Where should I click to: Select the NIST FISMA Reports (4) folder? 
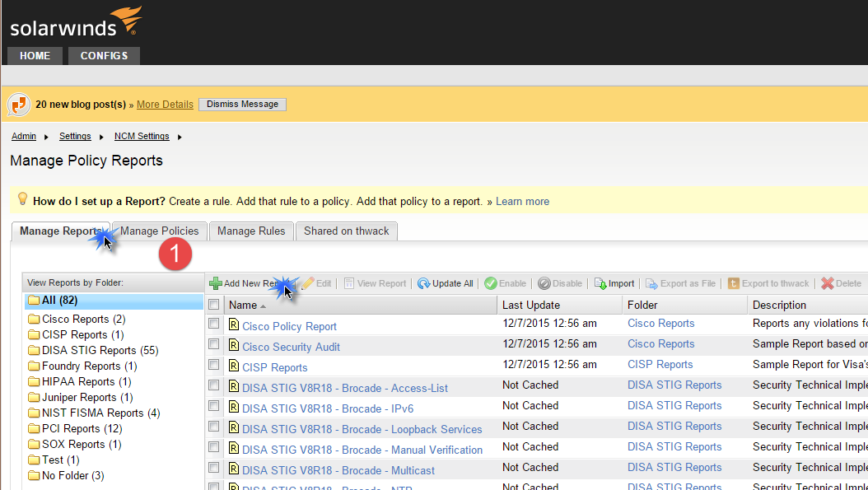tap(100, 413)
